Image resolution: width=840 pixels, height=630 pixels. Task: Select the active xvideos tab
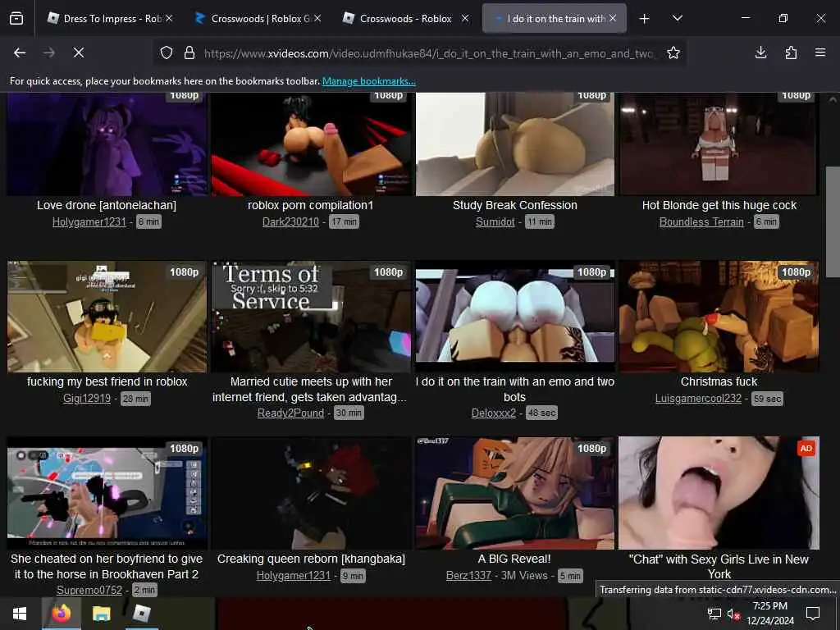point(552,19)
